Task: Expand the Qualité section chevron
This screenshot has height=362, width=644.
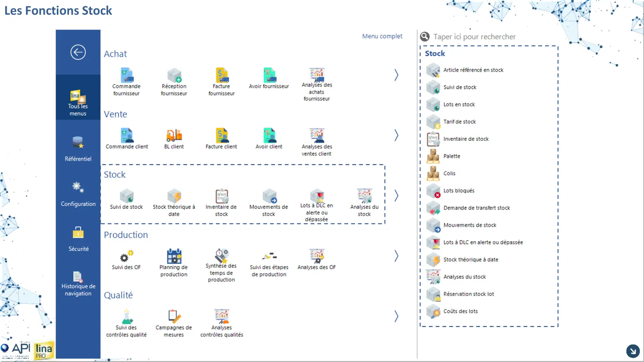Action: [x=396, y=316]
